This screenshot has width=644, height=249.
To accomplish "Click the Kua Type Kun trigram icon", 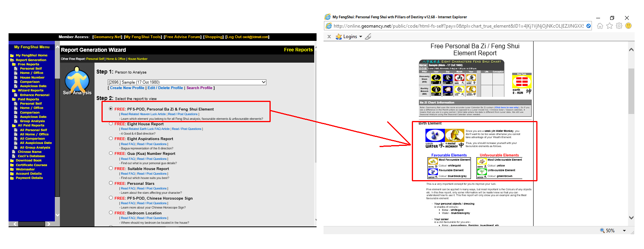I will [521, 82].
